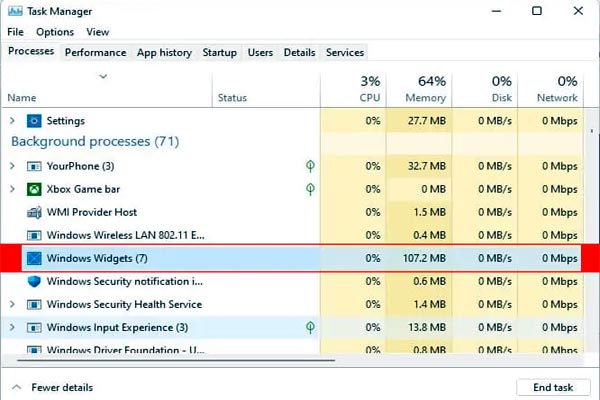Click the WMI Provider Host icon
Viewport: 600px width, 400px height.
click(34, 212)
